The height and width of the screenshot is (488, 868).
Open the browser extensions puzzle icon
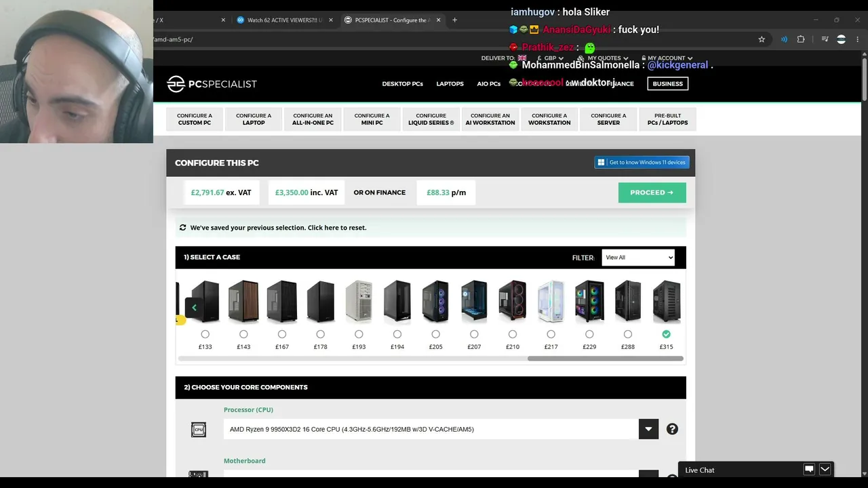(801, 39)
